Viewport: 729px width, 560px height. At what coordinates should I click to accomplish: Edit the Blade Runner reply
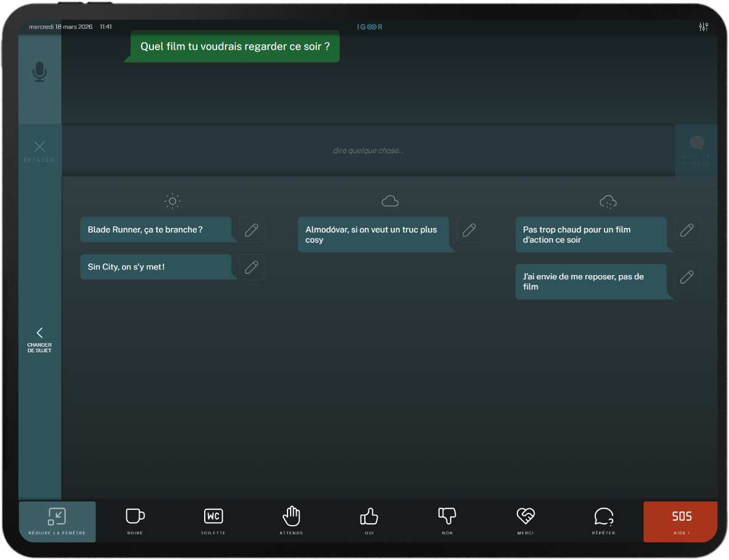pyautogui.click(x=252, y=230)
